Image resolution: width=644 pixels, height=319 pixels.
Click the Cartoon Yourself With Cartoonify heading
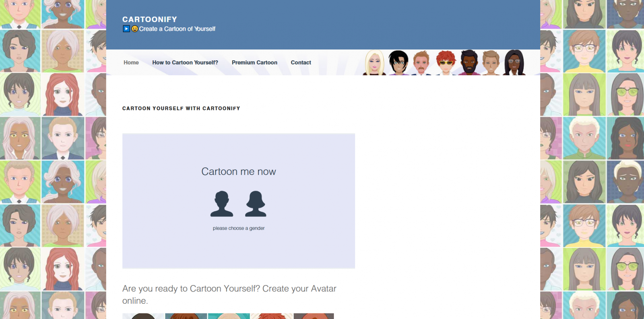pos(181,109)
